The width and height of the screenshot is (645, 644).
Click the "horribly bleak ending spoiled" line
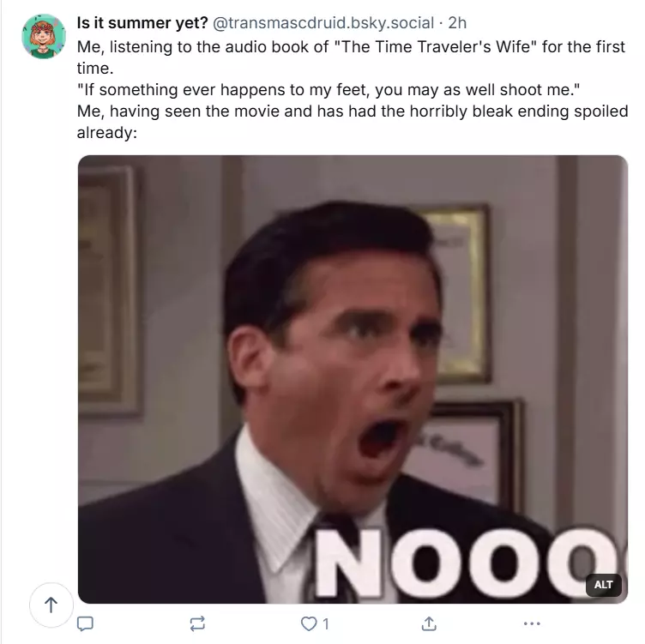coord(353,111)
